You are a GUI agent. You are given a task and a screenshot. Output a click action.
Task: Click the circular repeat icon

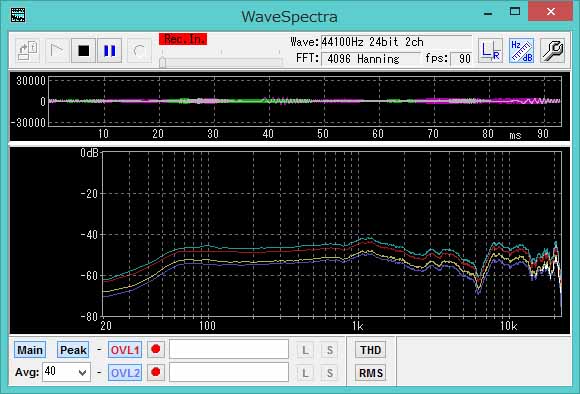tap(139, 50)
